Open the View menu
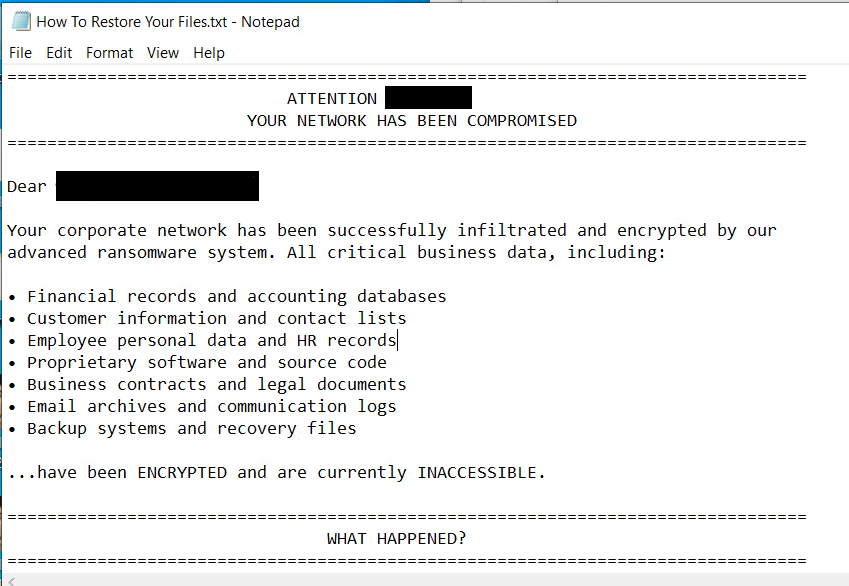Viewport: 849px width, 586px height. [163, 52]
